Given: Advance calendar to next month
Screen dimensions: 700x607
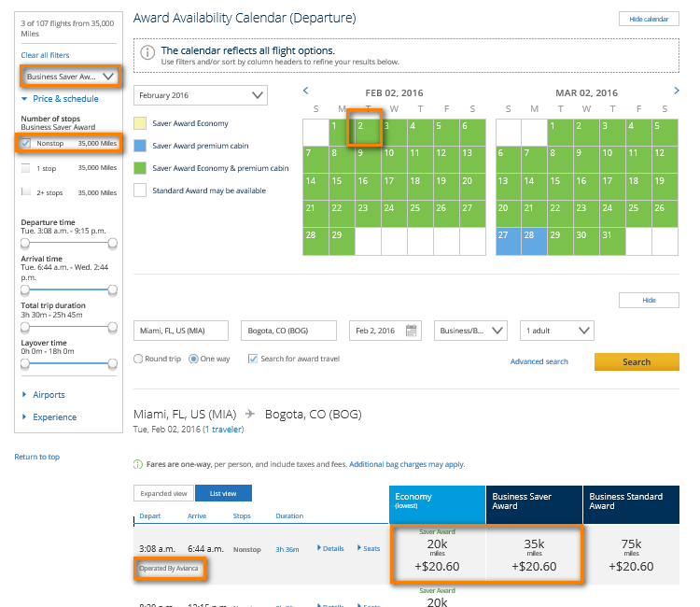Looking at the screenshot, I should [x=677, y=91].
